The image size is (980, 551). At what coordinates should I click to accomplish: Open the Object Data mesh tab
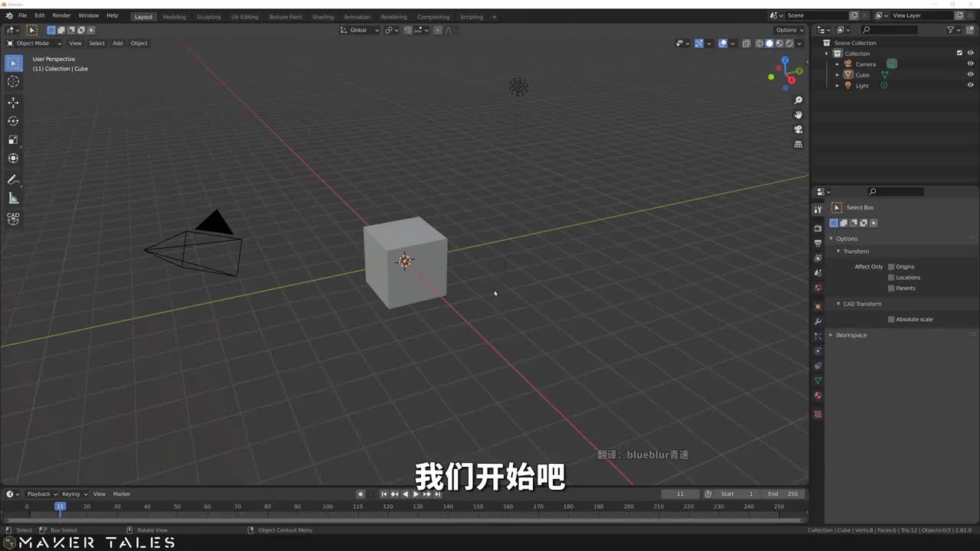[x=818, y=381]
